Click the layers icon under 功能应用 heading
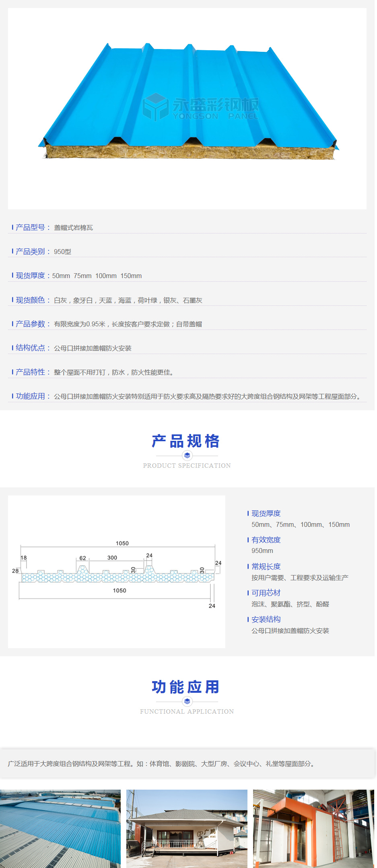Viewport: 377px width, 868px height. pyautogui.click(x=187, y=701)
